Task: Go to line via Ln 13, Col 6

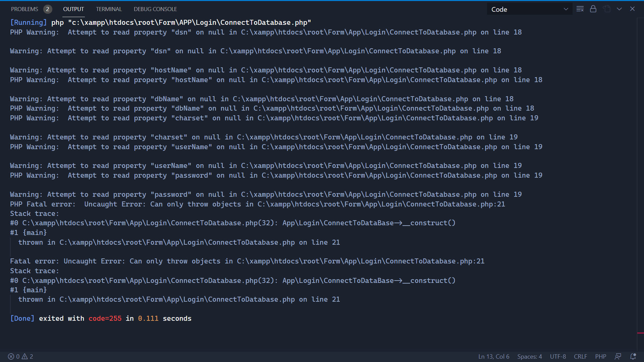Action: [494, 357]
